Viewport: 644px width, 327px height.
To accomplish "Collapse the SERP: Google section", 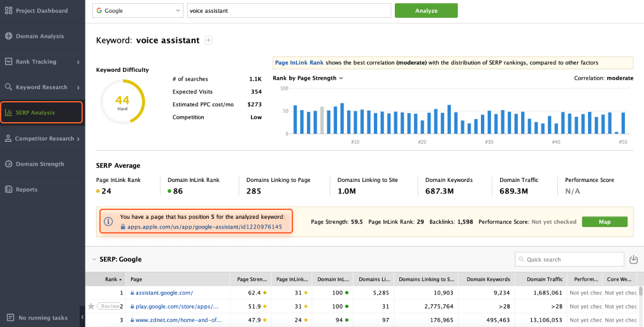I will (94, 260).
